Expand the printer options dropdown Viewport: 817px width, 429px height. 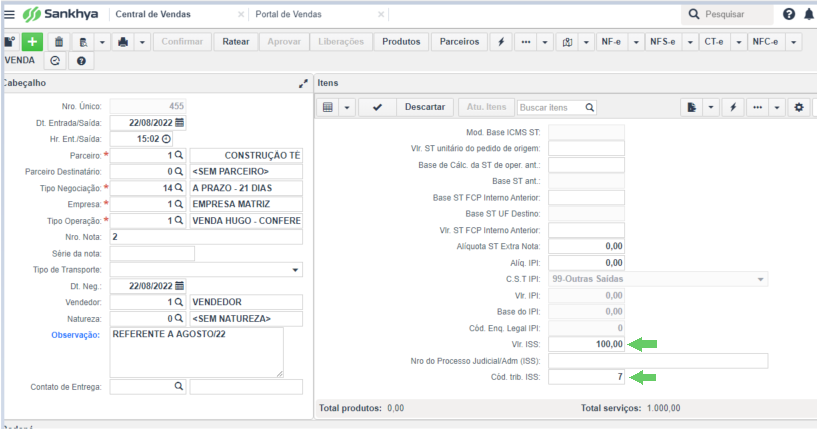(142, 42)
